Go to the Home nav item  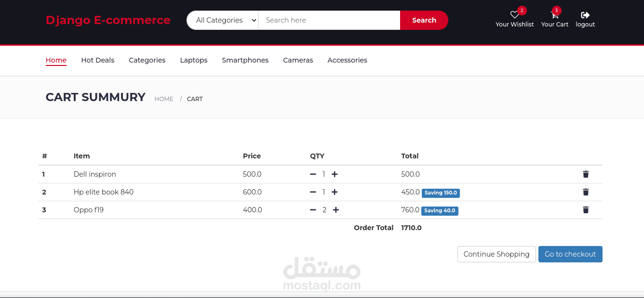[x=56, y=60]
